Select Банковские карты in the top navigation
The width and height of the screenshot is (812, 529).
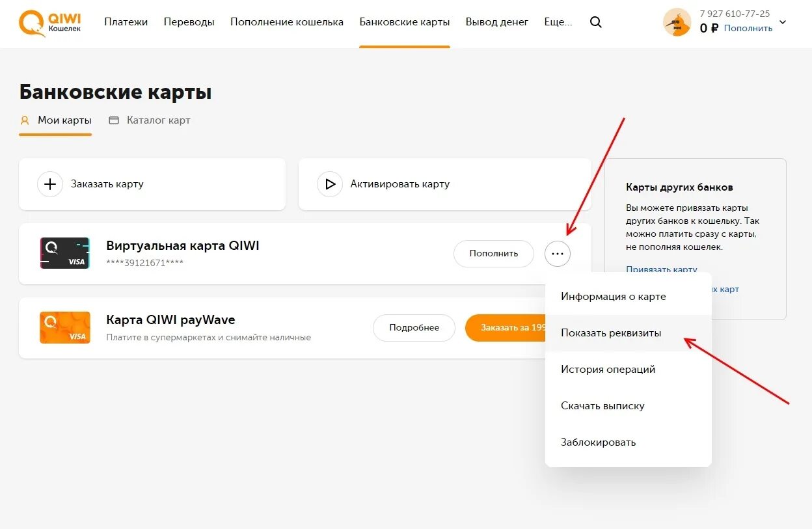(405, 22)
